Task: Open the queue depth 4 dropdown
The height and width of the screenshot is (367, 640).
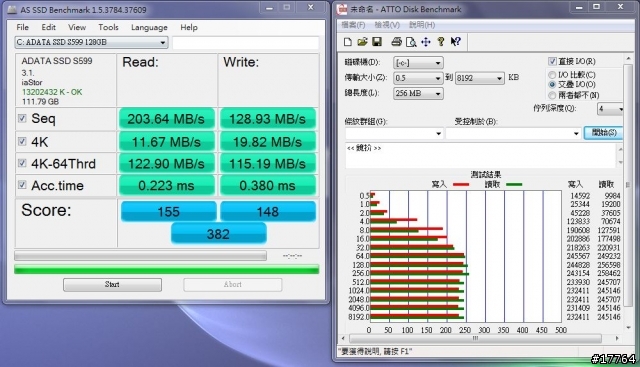Action: pyautogui.click(x=610, y=109)
